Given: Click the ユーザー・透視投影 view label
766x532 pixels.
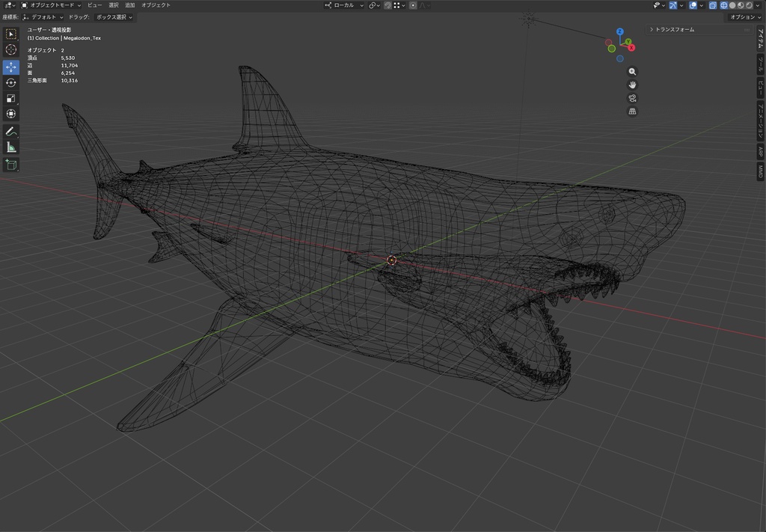Looking at the screenshot, I should pyautogui.click(x=49, y=30).
